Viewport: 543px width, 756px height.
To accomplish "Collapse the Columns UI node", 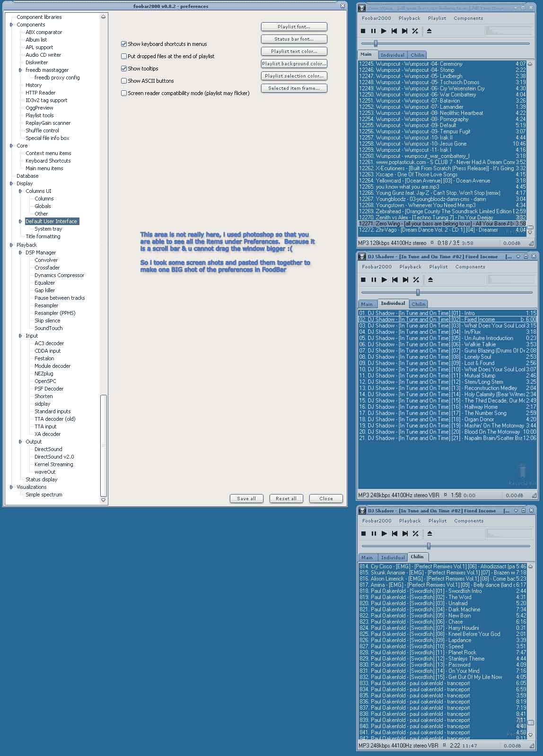I will [x=20, y=191].
